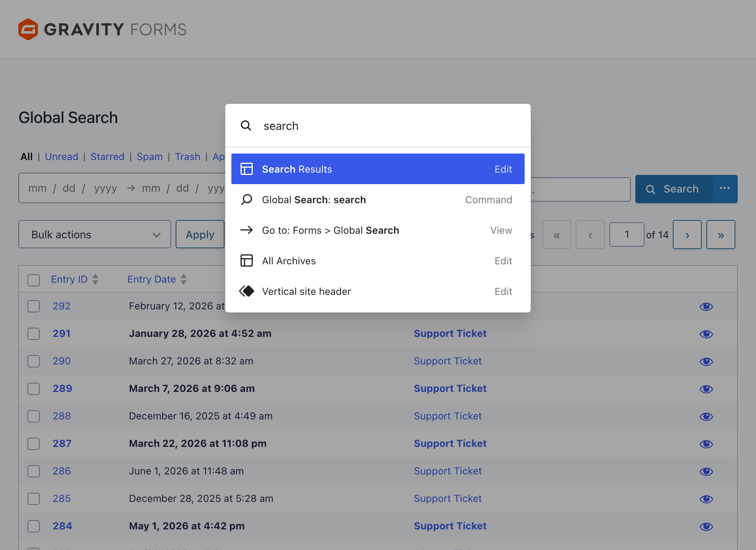Check the box for entry 284
This screenshot has height=550, width=756.
(34, 526)
